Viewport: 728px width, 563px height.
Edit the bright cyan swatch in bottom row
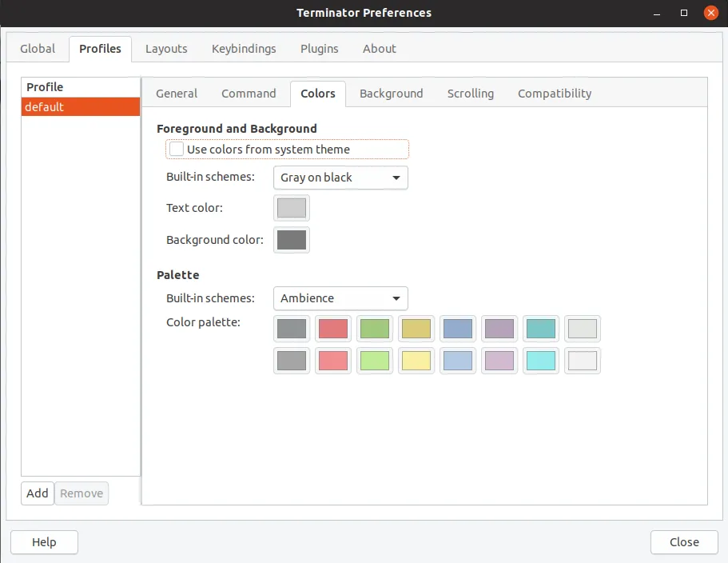[x=541, y=361]
